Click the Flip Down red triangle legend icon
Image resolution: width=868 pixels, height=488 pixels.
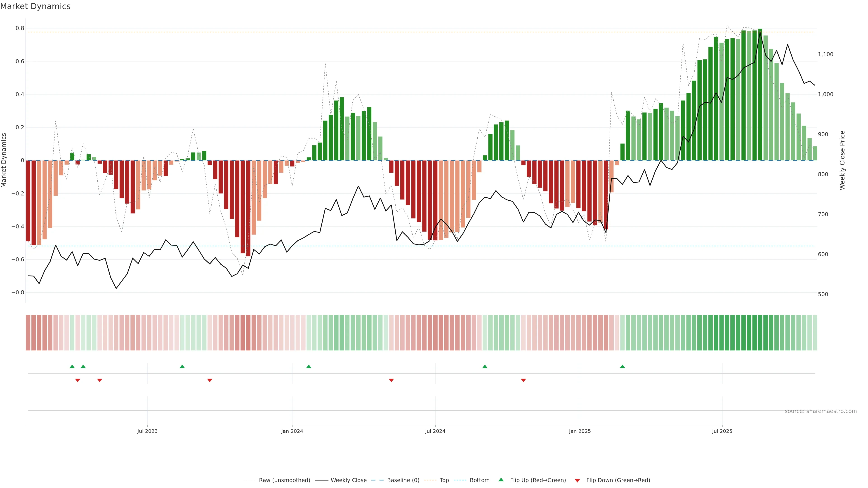577,480
